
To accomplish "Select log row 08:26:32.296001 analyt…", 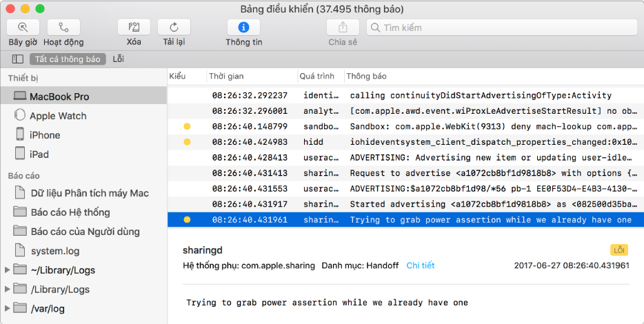I will (405, 111).
